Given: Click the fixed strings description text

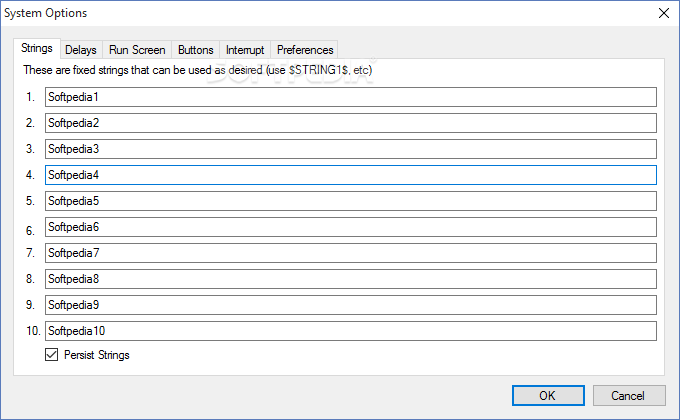Looking at the screenshot, I should point(198,70).
